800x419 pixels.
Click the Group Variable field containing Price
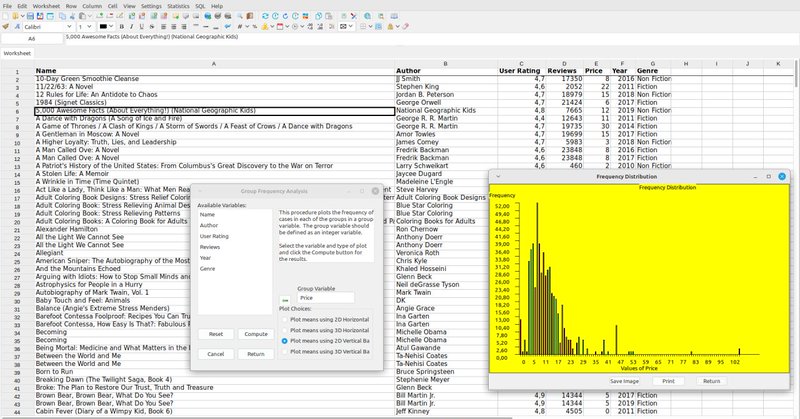326,298
